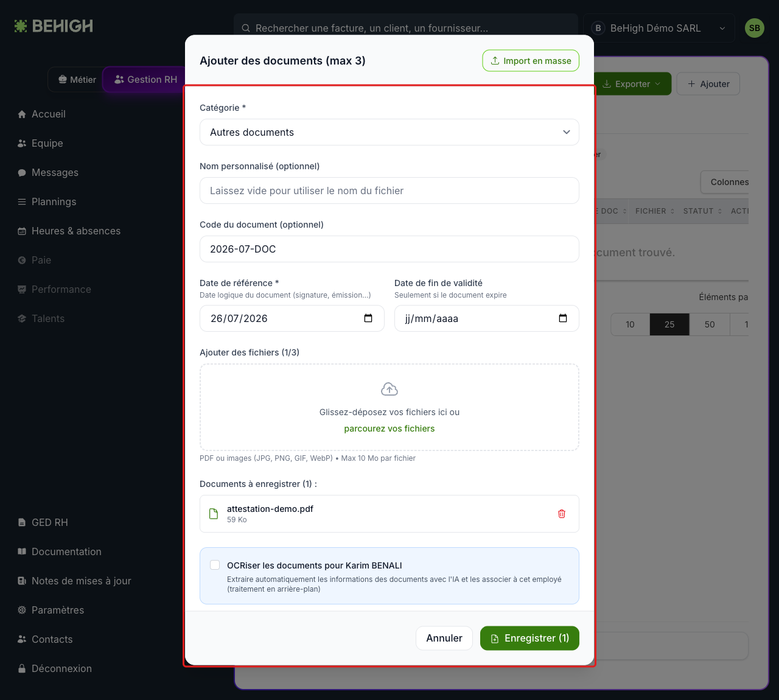Open Equipe in the sidebar
Image resolution: width=779 pixels, height=700 pixels.
[x=40, y=143]
